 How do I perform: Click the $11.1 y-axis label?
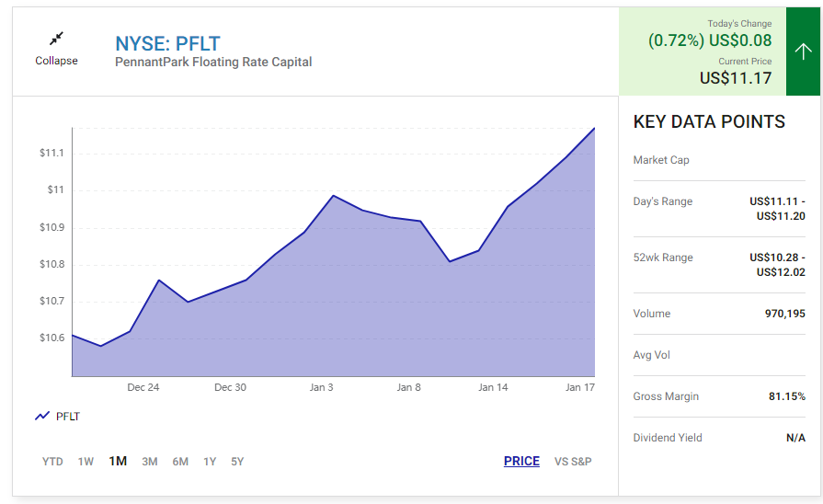coord(51,153)
